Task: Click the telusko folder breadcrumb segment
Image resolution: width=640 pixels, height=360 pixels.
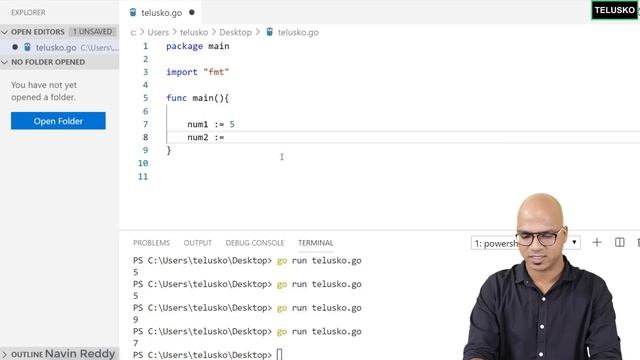Action: [194, 32]
